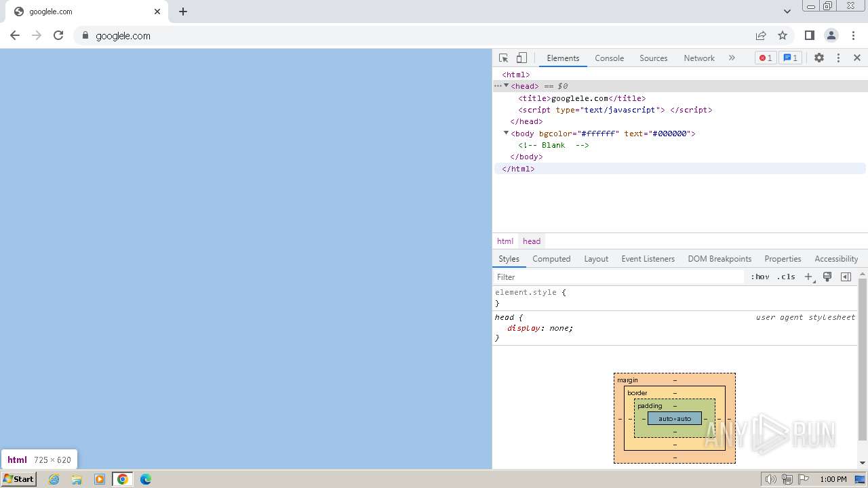Bookmark this page with the star
Viewport: 868px width, 488px height.
783,35
